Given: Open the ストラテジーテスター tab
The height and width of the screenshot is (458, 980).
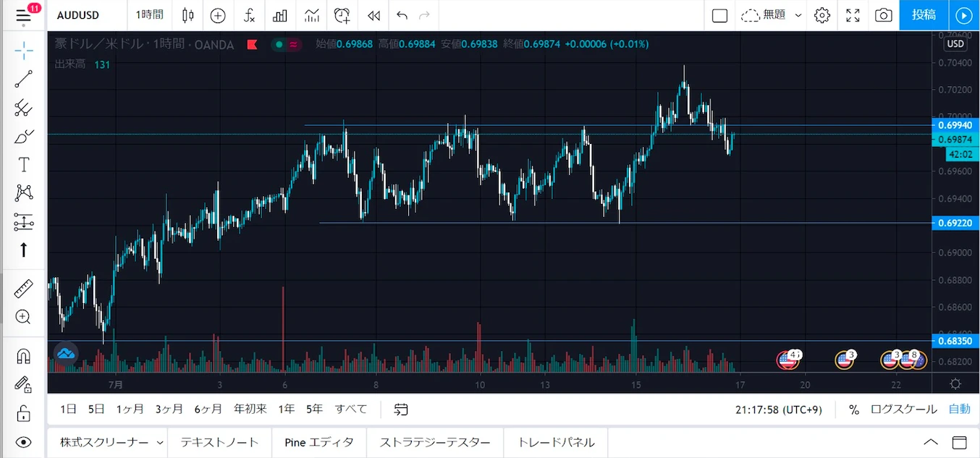Looking at the screenshot, I should click(x=435, y=442).
